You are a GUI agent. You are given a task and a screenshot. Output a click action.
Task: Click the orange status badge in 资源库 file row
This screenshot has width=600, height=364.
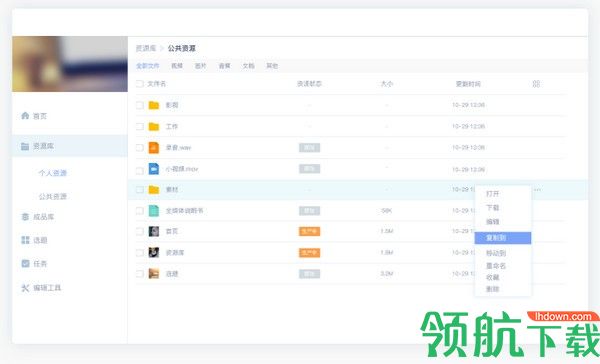coord(309,253)
